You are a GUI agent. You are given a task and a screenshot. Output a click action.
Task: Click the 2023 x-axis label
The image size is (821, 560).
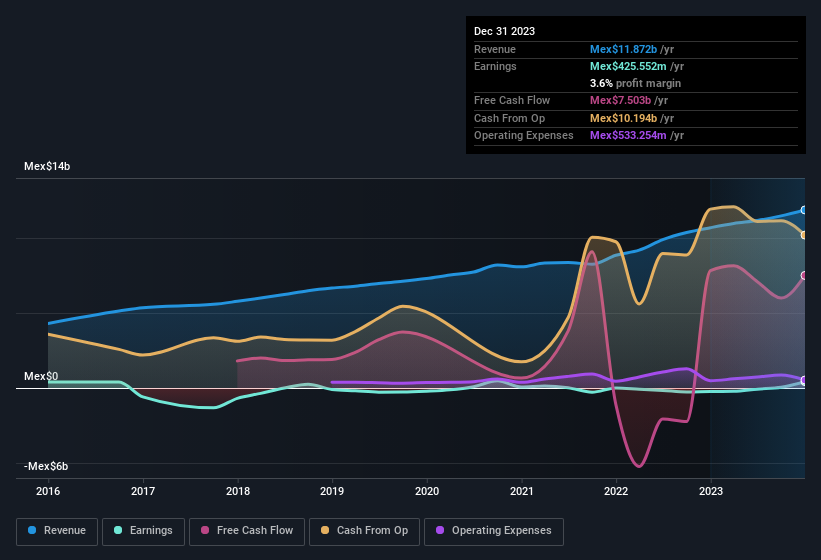pyautogui.click(x=711, y=491)
